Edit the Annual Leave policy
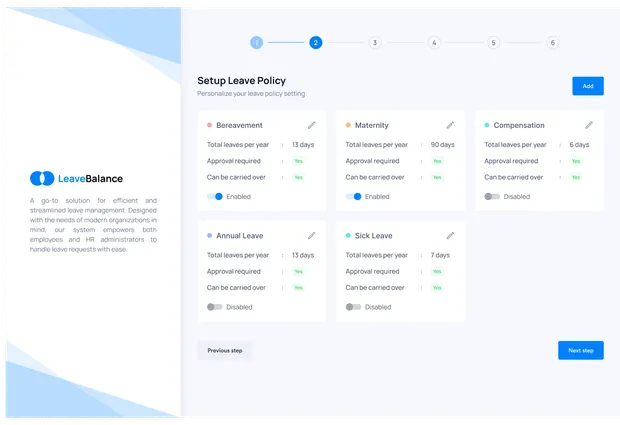Viewport: 620px width, 425px height. [x=312, y=236]
